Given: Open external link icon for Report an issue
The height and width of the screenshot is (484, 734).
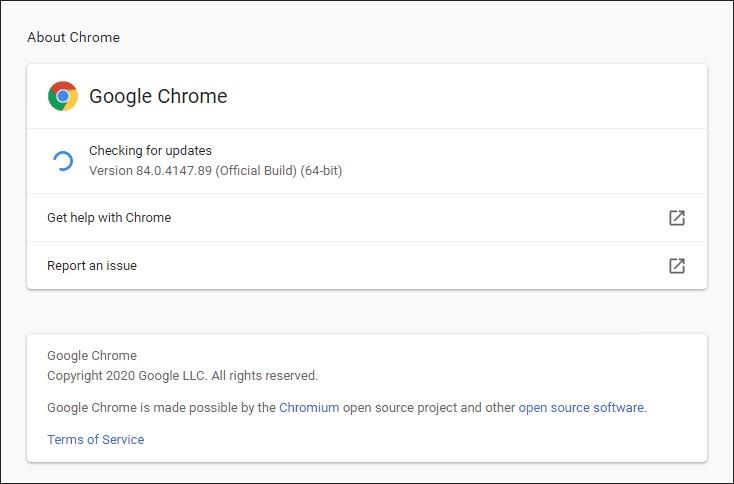Looking at the screenshot, I should (x=677, y=266).
